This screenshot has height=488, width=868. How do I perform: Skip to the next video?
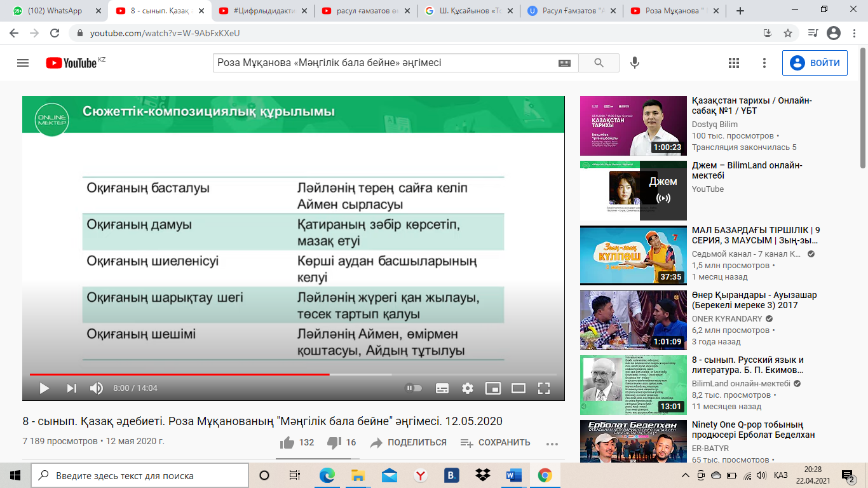72,388
